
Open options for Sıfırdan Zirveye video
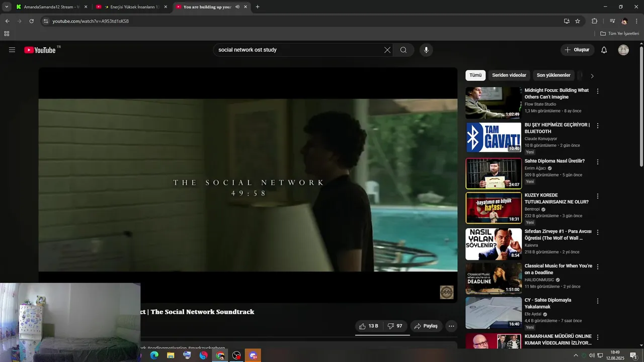[598, 232]
